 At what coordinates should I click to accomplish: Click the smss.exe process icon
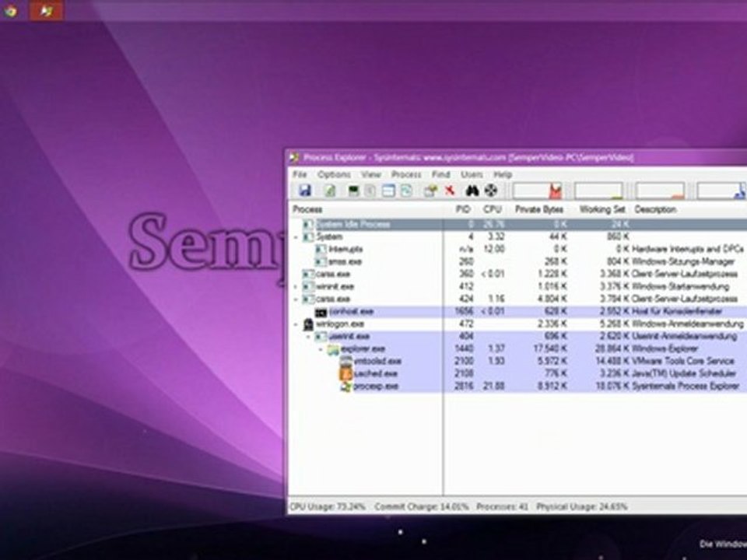[x=321, y=262]
